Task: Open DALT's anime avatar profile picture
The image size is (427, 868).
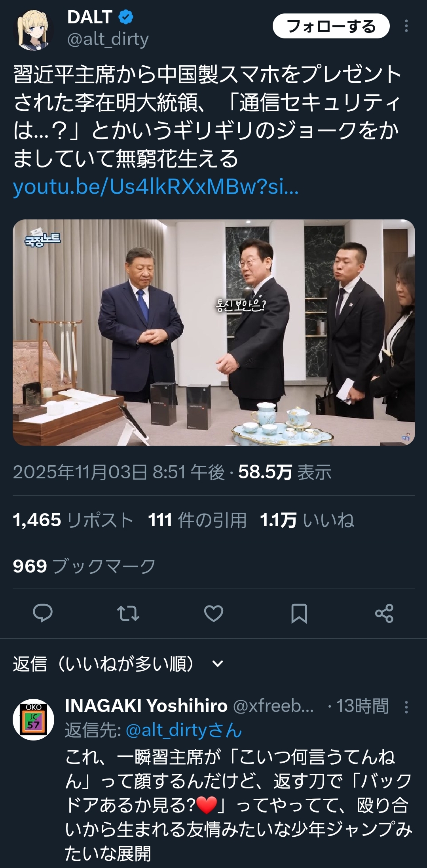Action: [33, 30]
